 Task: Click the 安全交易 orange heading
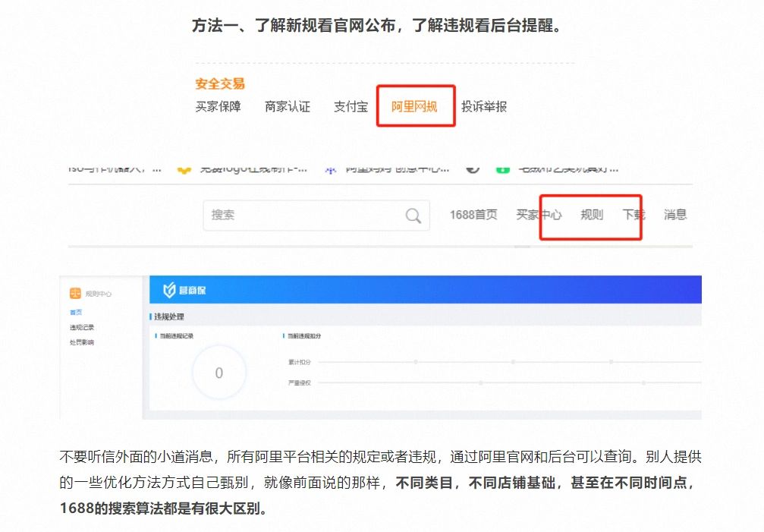[220, 83]
